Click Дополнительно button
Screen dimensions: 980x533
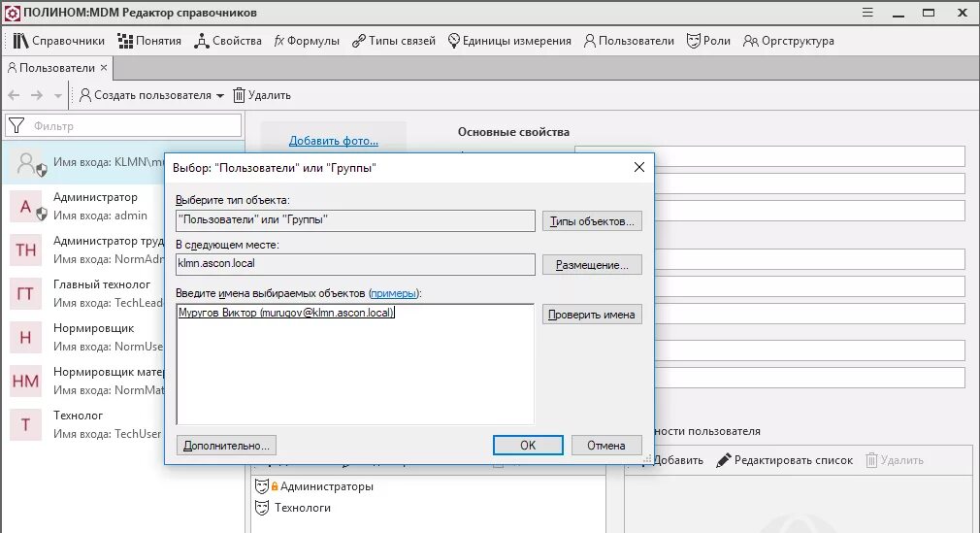click(226, 446)
